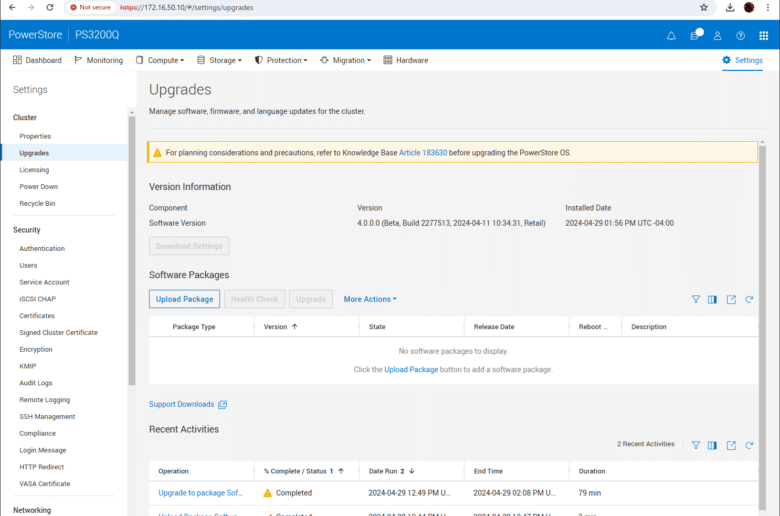This screenshot has height=516, width=780.
Task: Expand the Storage menu
Action: point(219,60)
